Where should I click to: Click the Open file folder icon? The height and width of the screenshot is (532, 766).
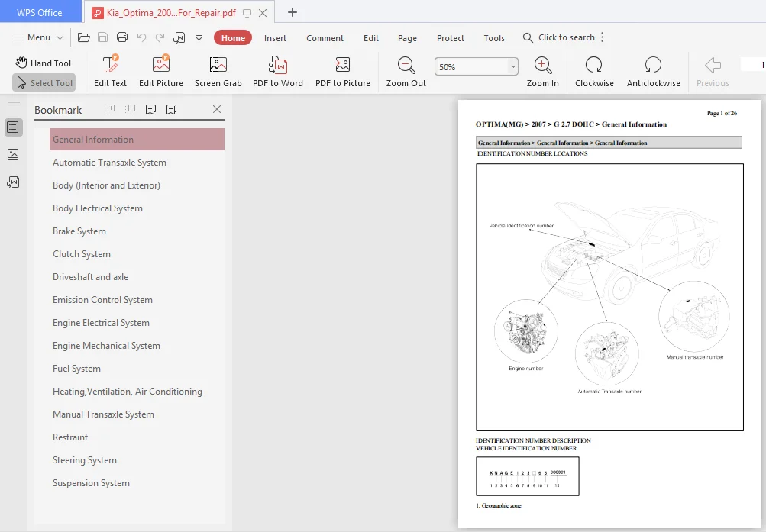coord(83,37)
